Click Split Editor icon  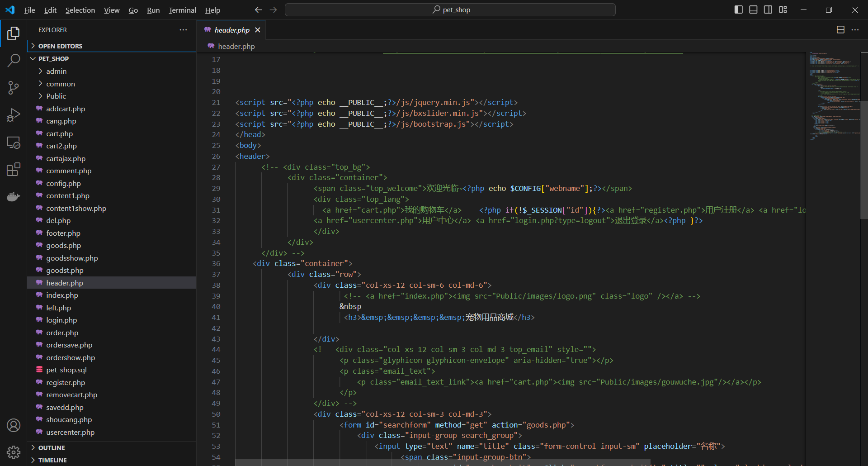tap(840, 30)
